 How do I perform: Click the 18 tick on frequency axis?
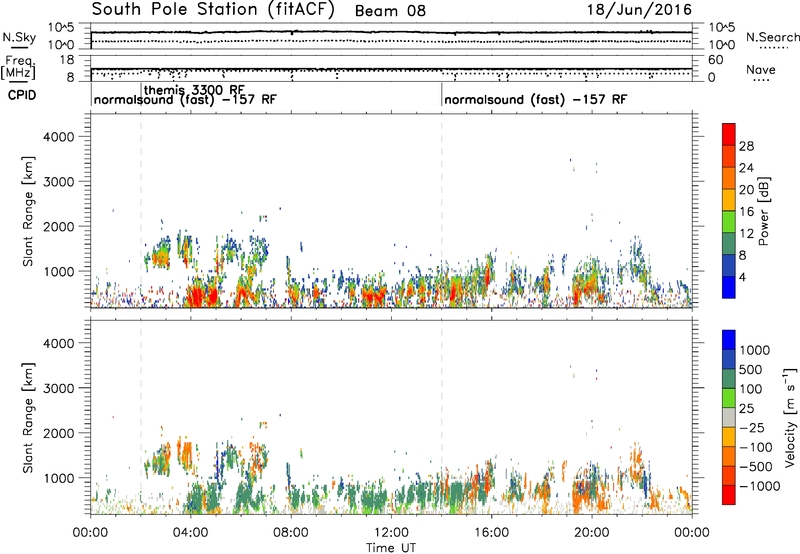(x=67, y=60)
